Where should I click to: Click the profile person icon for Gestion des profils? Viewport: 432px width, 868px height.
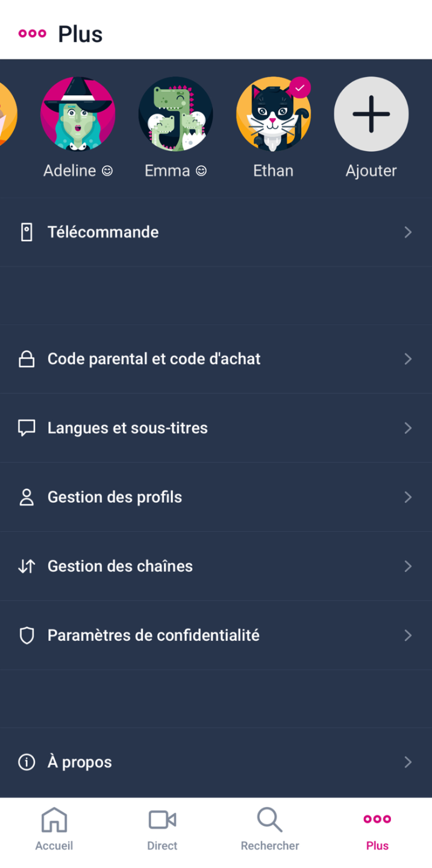click(x=27, y=497)
